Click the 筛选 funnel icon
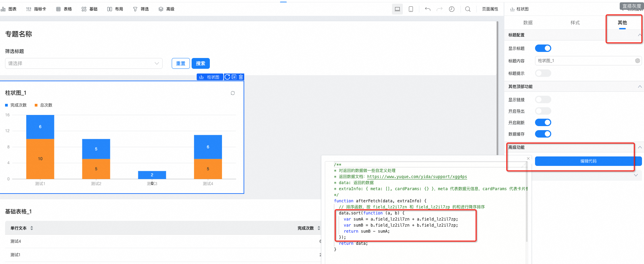 (x=135, y=9)
